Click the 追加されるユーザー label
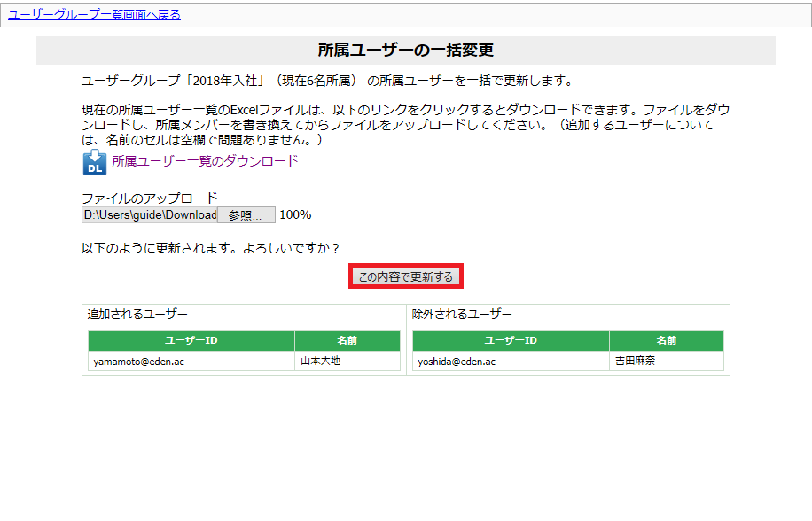The image size is (812, 521). (137, 314)
